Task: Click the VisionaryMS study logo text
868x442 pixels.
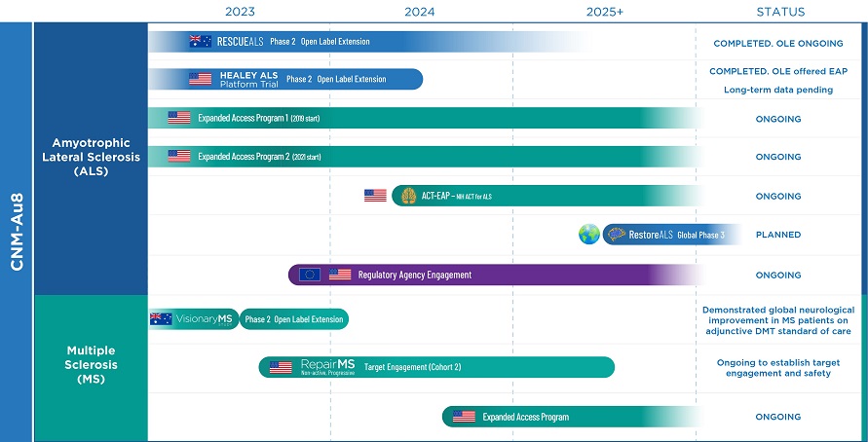Action: [205, 319]
